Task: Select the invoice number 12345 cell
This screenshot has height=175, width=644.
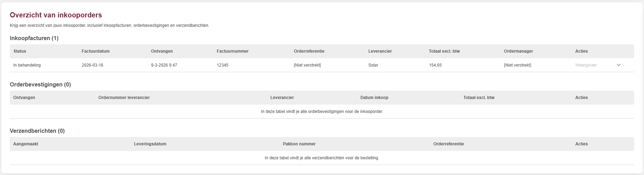Action: click(223, 65)
